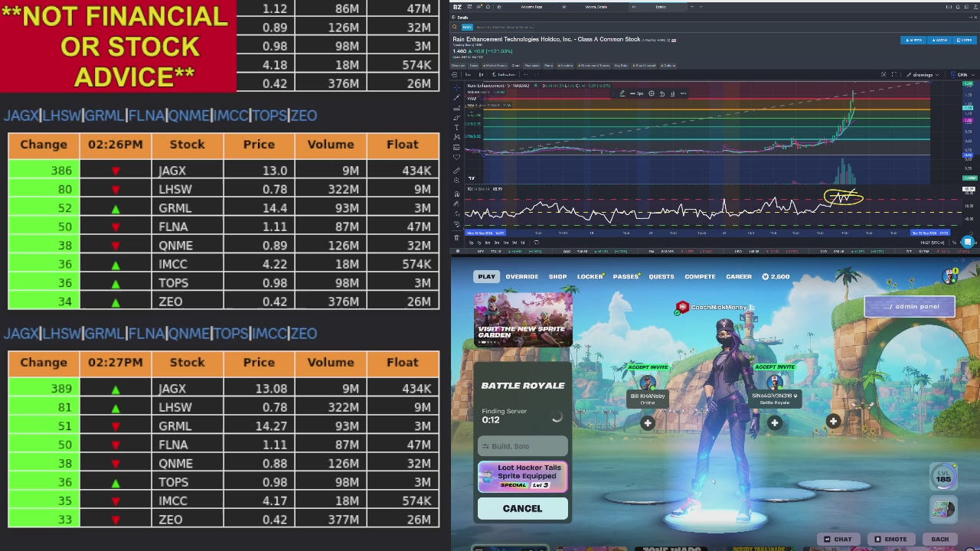980x551 pixels.
Task: Click the plus slot under Bill KHANsby
Action: [648, 422]
